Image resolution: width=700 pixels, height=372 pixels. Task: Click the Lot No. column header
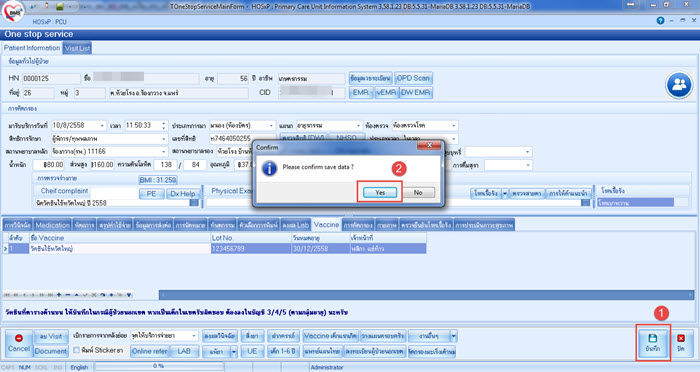(x=251, y=238)
